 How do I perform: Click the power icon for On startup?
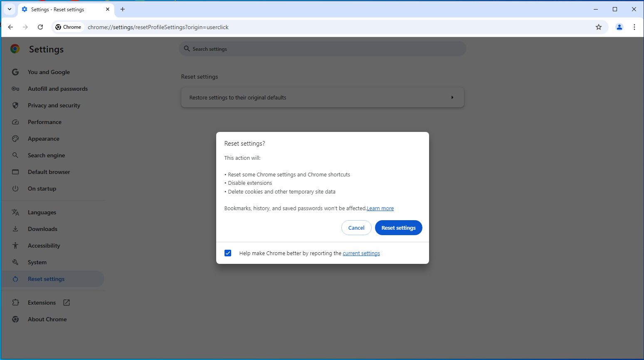[x=15, y=189]
